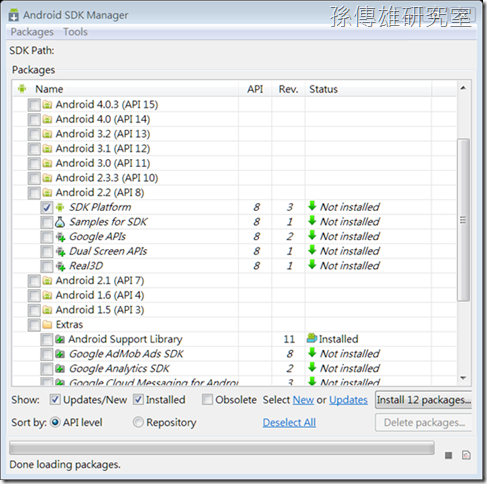Toggle the Updates/New show checkbox
Viewport: 487px width, 484px height.
coord(55,399)
